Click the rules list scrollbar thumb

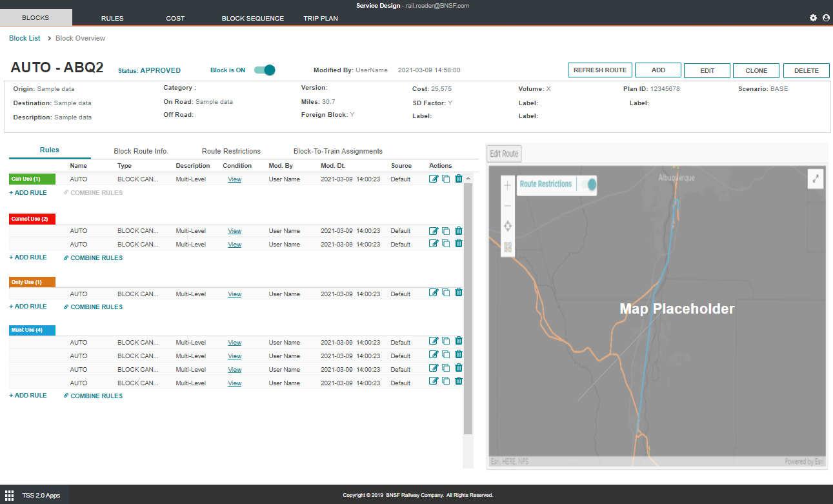pos(468,308)
